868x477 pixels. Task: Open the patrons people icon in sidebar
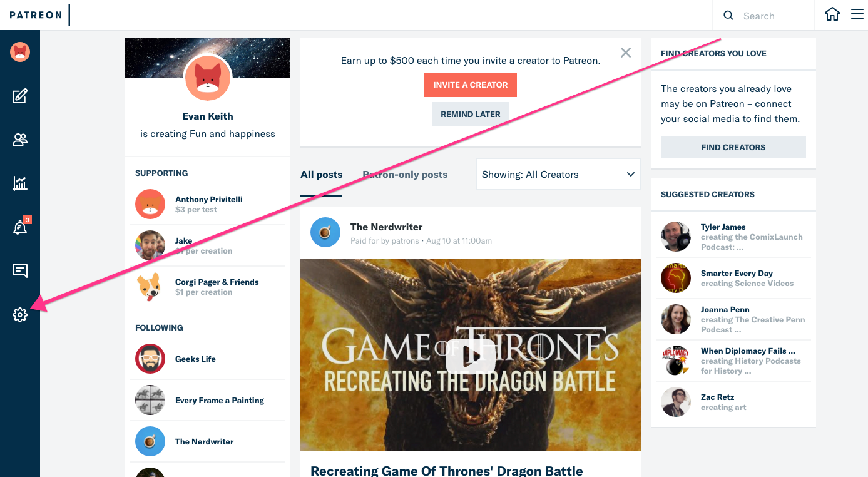20,140
